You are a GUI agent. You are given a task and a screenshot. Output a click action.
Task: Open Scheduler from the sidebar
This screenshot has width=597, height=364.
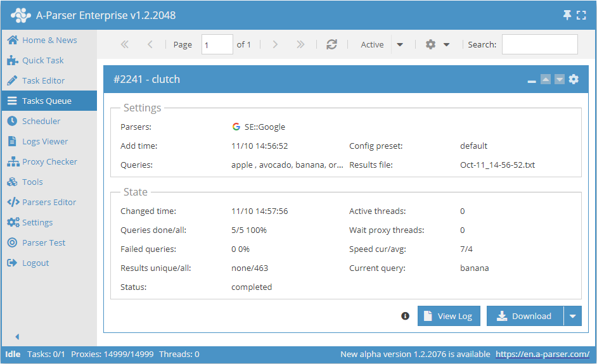coord(41,121)
